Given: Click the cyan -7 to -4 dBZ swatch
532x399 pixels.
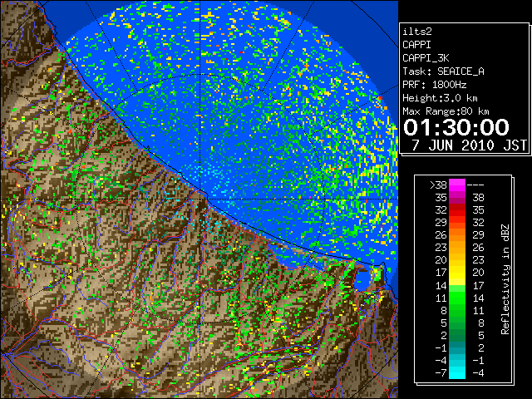Looking at the screenshot, I should tap(457, 372).
